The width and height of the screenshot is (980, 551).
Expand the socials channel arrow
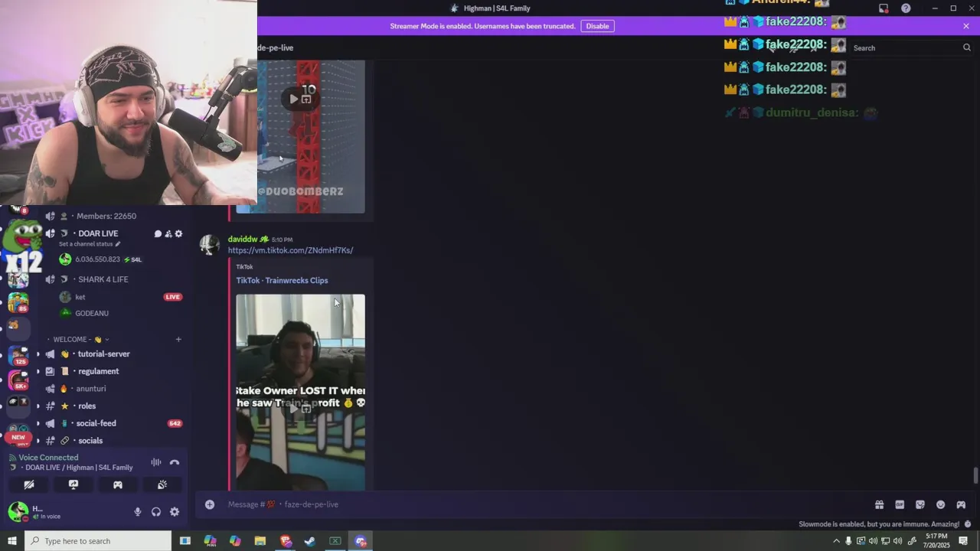pos(38,441)
